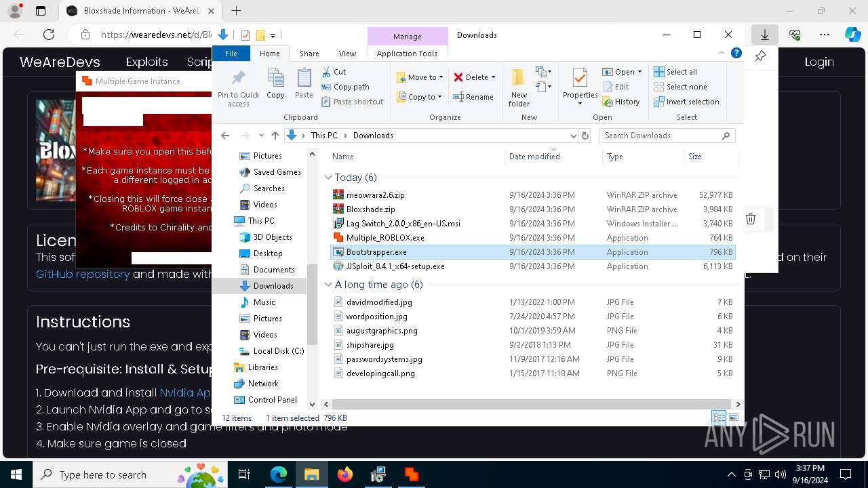Open Properties from the ribbon
The image size is (868, 488).
(x=580, y=87)
